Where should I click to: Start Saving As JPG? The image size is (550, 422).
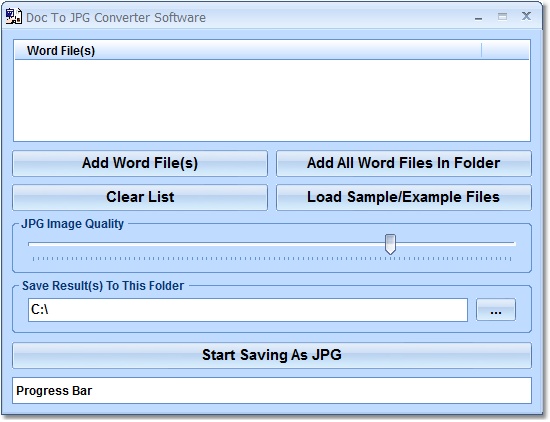(x=272, y=355)
